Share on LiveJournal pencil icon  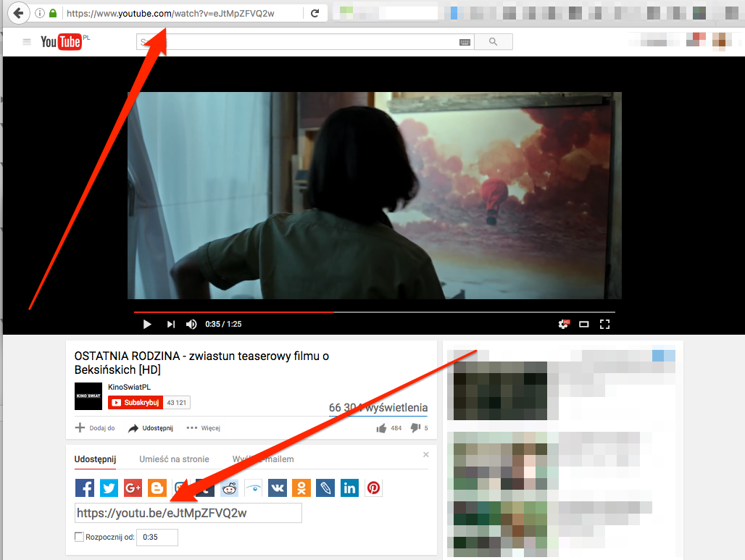(325, 488)
